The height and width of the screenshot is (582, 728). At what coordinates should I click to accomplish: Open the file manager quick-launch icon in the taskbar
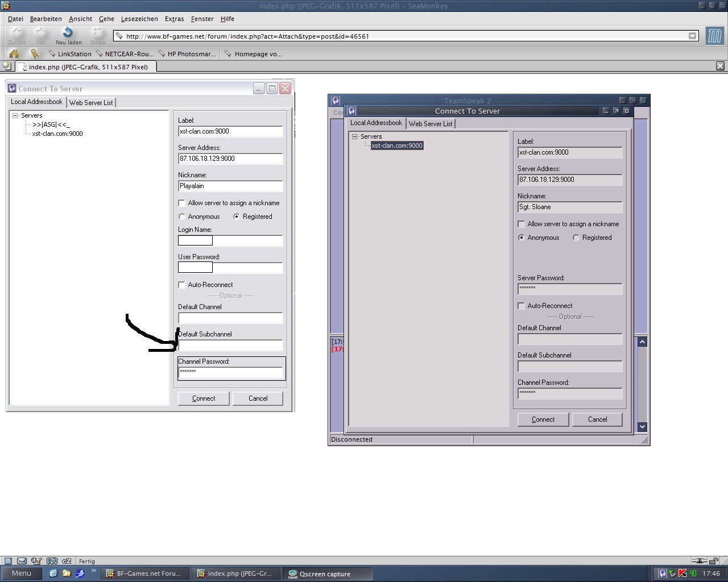click(67, 573)
